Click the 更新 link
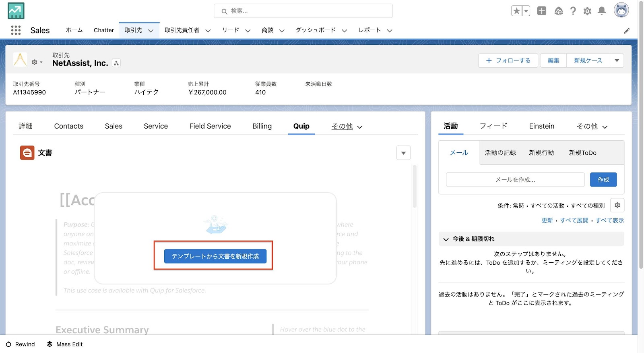 (547, 220)
